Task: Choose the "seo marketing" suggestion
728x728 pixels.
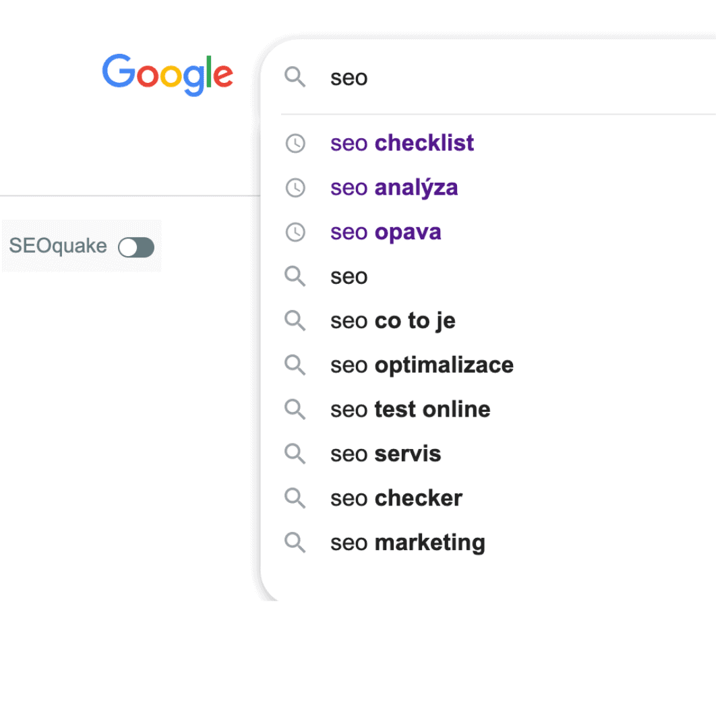Action: coord(408,543)
